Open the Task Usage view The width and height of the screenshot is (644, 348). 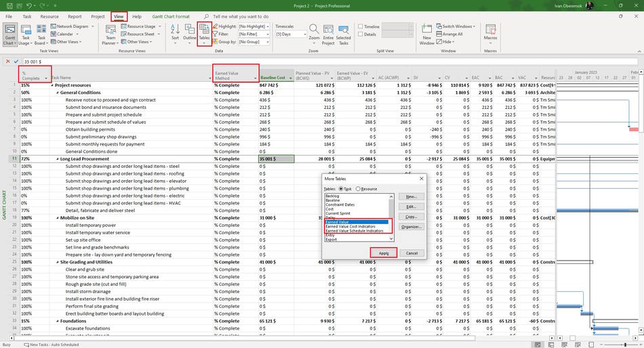click(x=26, y=35)
